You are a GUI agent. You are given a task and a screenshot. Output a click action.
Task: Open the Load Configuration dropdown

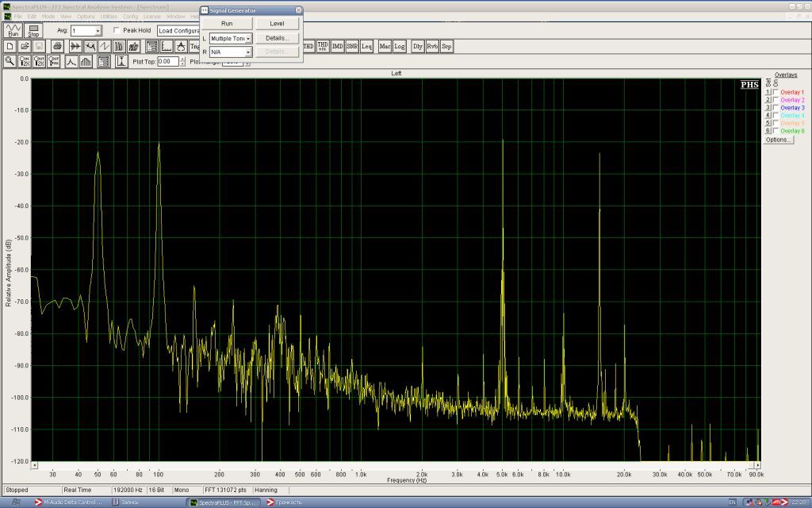[178, 31]
